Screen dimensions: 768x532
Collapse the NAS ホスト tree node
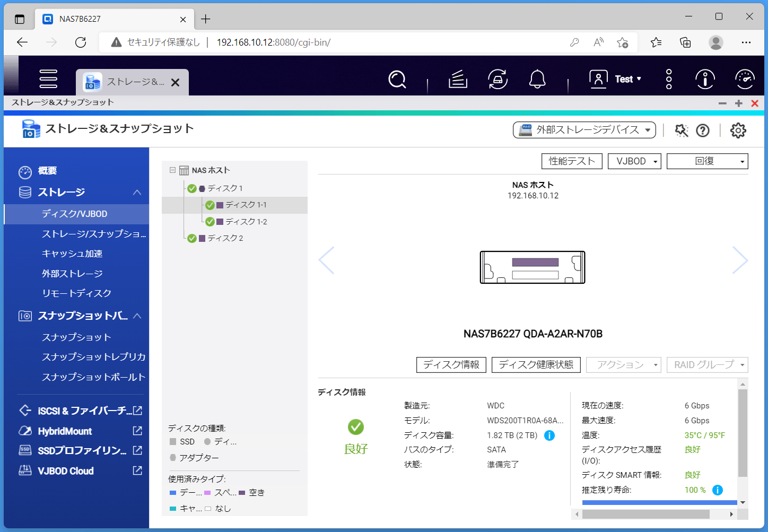tap(172, 170)
